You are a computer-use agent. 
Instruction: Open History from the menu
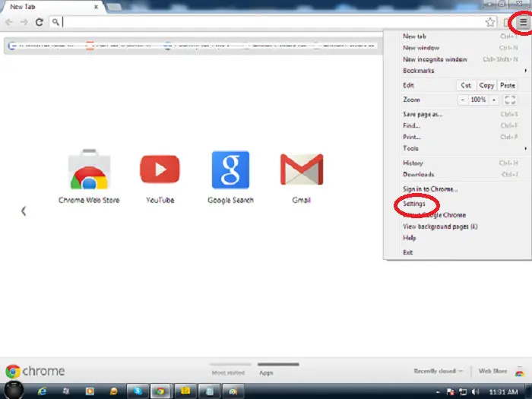click(457, 163)
